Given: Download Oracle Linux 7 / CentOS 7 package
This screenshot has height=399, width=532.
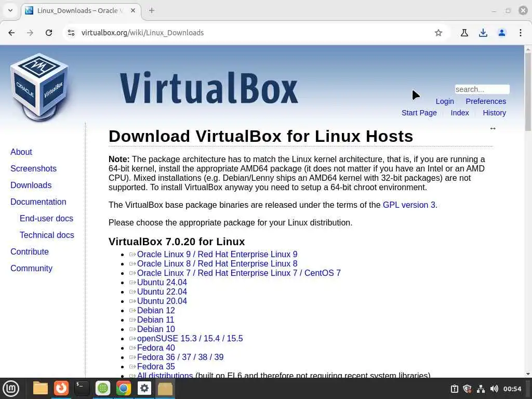Looking at the screenshot, I should tap(239, 273).
